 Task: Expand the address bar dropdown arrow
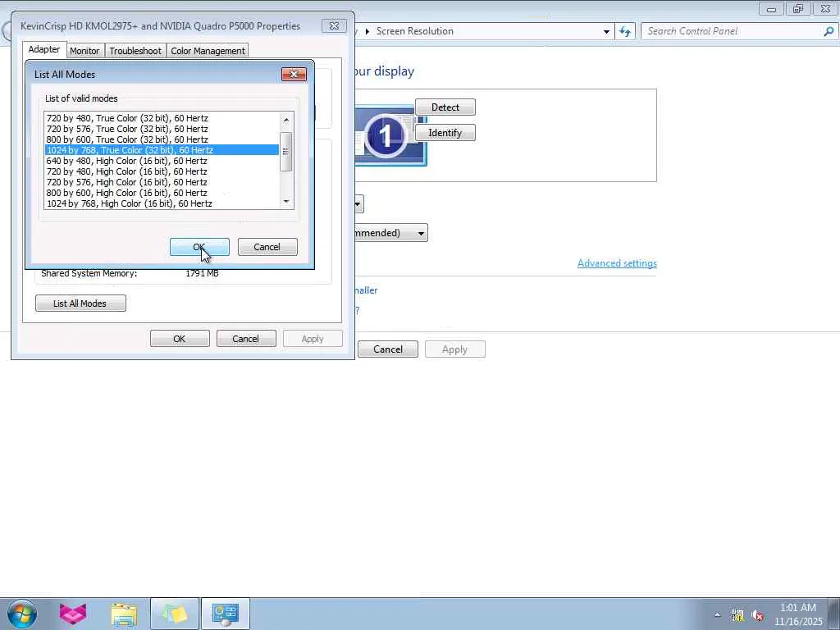point(606,31)
